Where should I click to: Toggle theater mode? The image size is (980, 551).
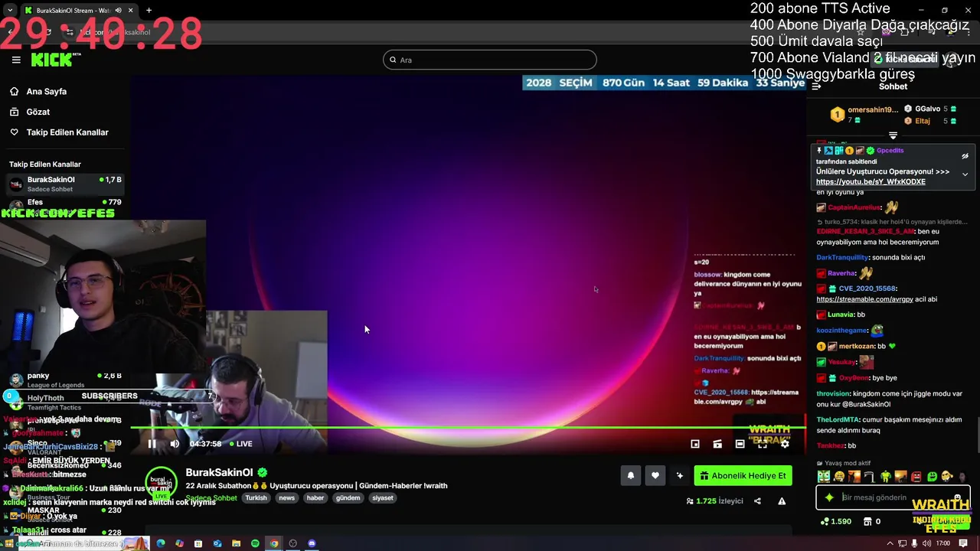740,444
